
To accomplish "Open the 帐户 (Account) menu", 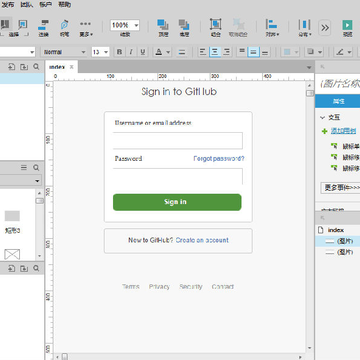I will click(x=46, y=5).
